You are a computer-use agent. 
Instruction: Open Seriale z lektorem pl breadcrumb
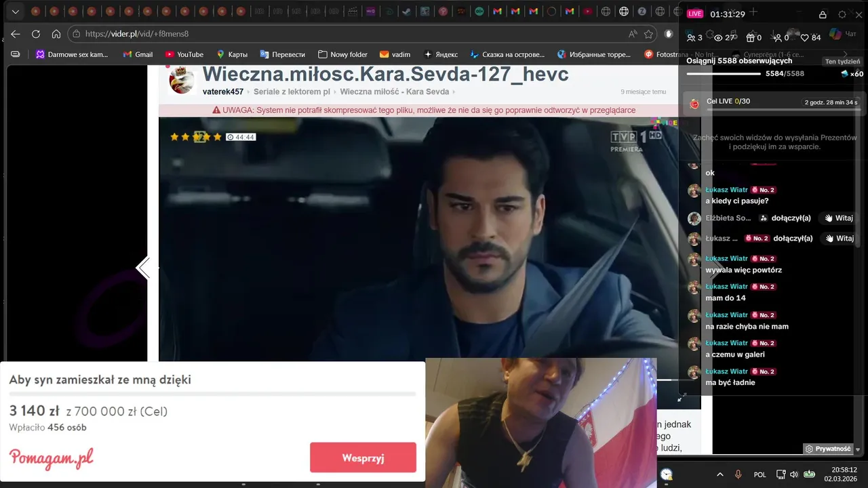292,91
